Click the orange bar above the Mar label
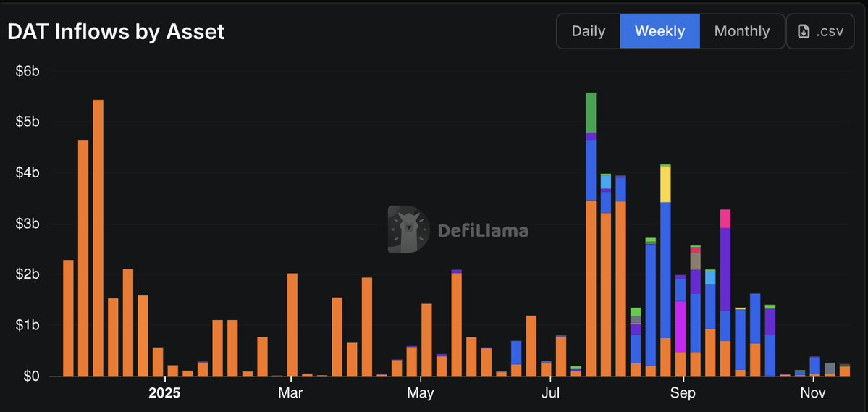 point(292,324)
